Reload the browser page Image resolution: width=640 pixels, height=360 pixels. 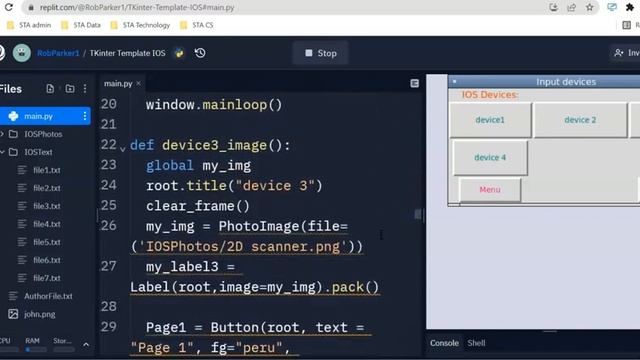pyautogui.click(x=9, y=7)
